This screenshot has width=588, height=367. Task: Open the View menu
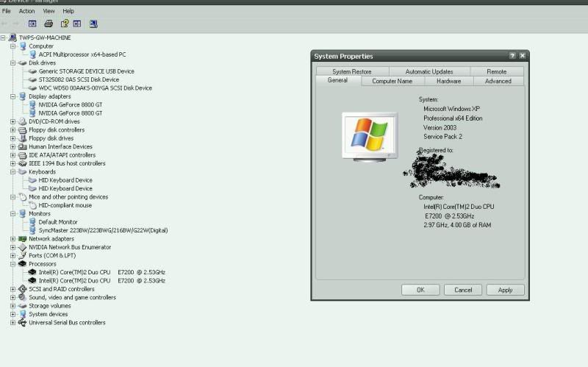point(49,11)
